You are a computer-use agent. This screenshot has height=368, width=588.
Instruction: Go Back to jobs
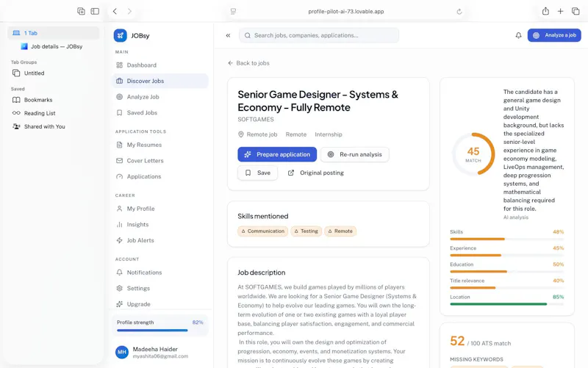click(x=248, y=63)
